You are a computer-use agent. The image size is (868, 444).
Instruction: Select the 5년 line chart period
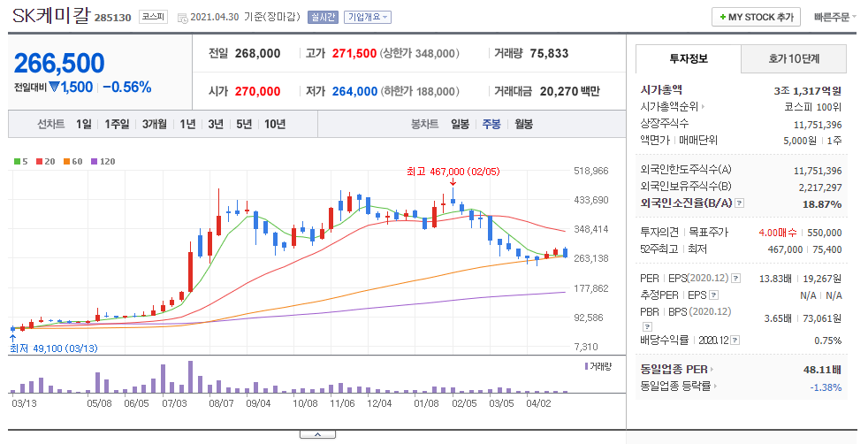pyautogui.click(x=244, y=124)
